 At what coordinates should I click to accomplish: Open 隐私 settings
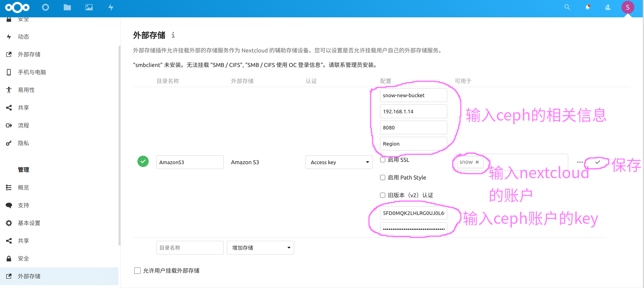coord(23,143)
